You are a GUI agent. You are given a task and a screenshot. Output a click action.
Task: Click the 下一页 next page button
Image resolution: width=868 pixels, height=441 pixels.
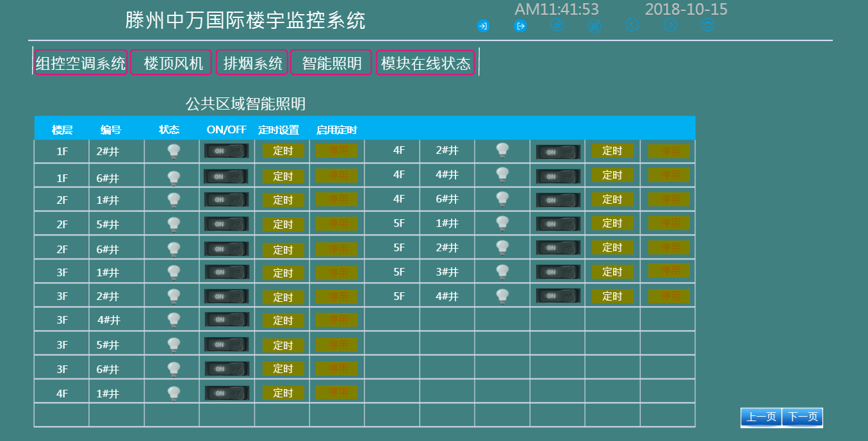click(803, 417)
